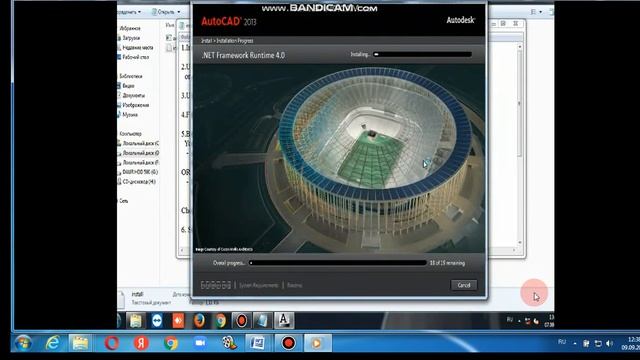Open the Readme link in installer

(x=294, y=285)
